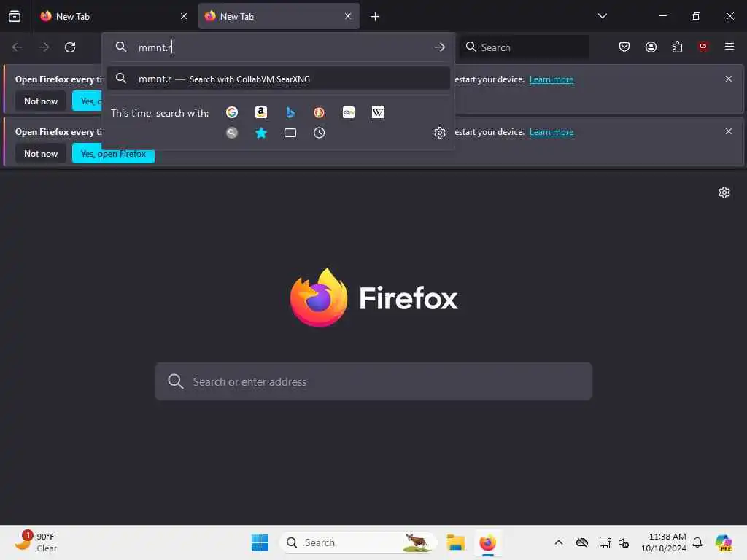
Task: Open Learn more link in first notification
Action: coord(551,79)
